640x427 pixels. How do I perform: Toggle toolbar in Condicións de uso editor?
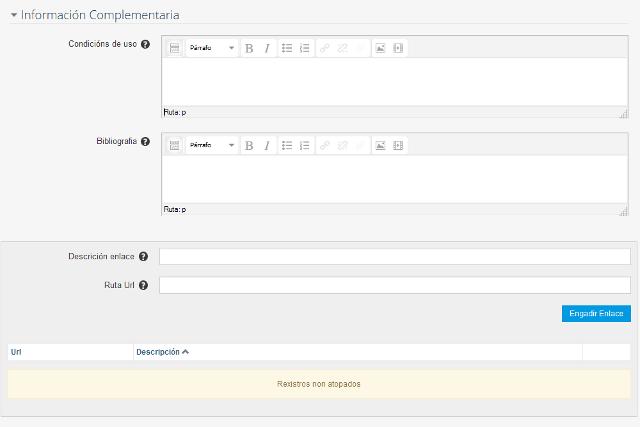click(x=173, y=48)
